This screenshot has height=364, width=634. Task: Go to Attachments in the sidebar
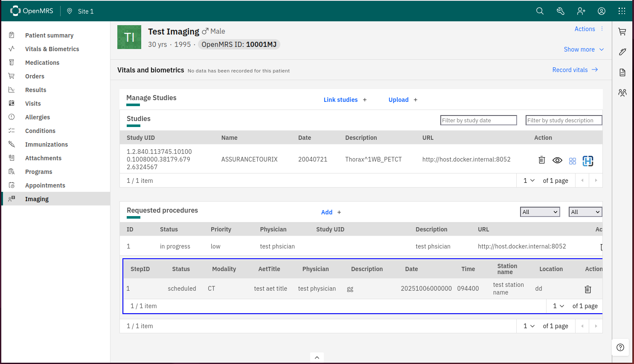[43, 158]
